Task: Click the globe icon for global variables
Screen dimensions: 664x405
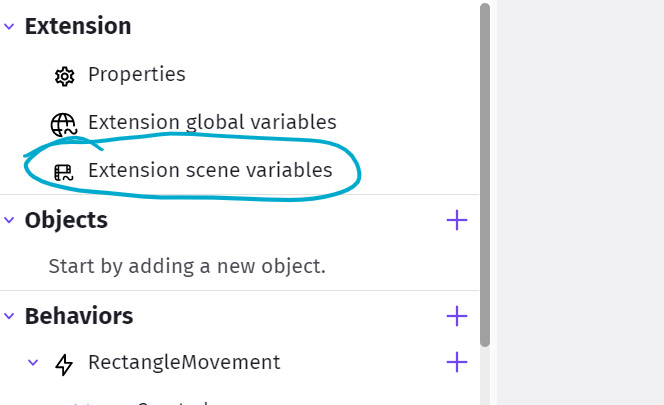Action: coord(63,124)
